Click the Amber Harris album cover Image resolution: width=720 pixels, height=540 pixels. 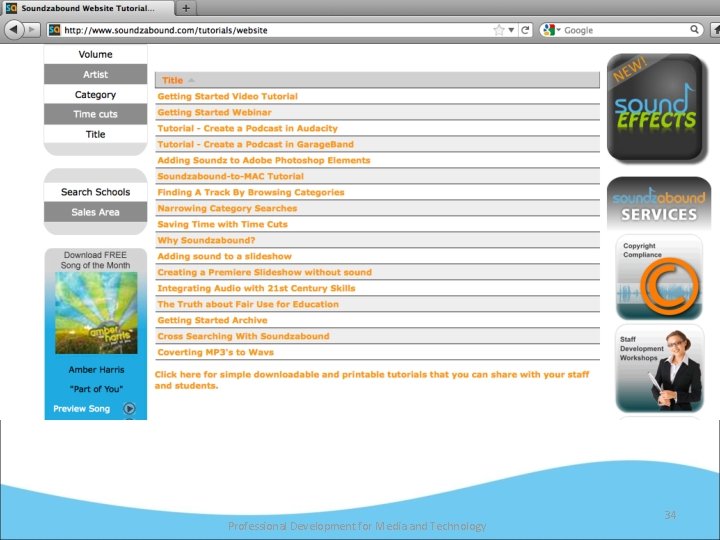pos(96,313)
